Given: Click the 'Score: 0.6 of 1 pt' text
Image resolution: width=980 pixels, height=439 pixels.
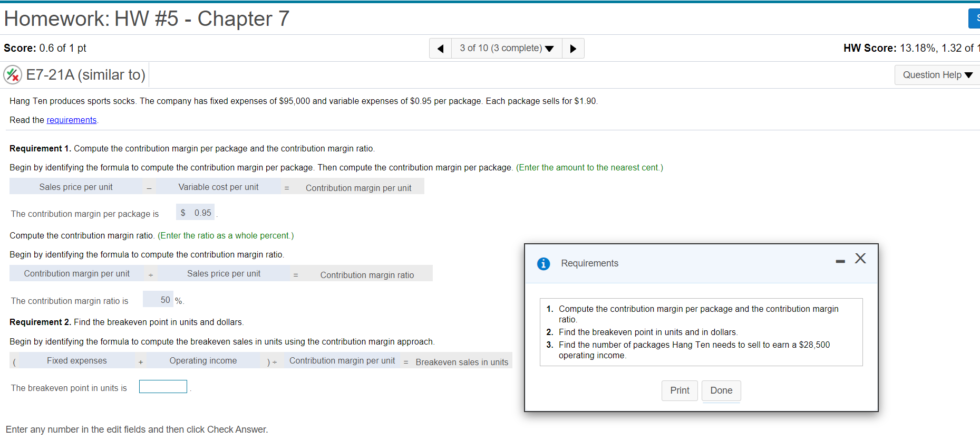Looking at the screenshot, I should coord(45,48).
